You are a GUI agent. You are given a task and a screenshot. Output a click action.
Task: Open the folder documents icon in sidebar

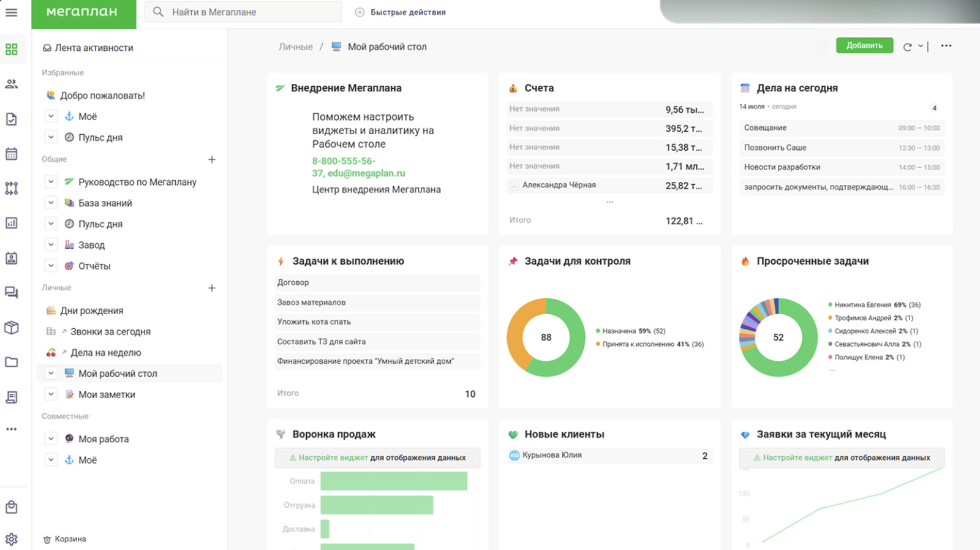(x=11, y=362)
